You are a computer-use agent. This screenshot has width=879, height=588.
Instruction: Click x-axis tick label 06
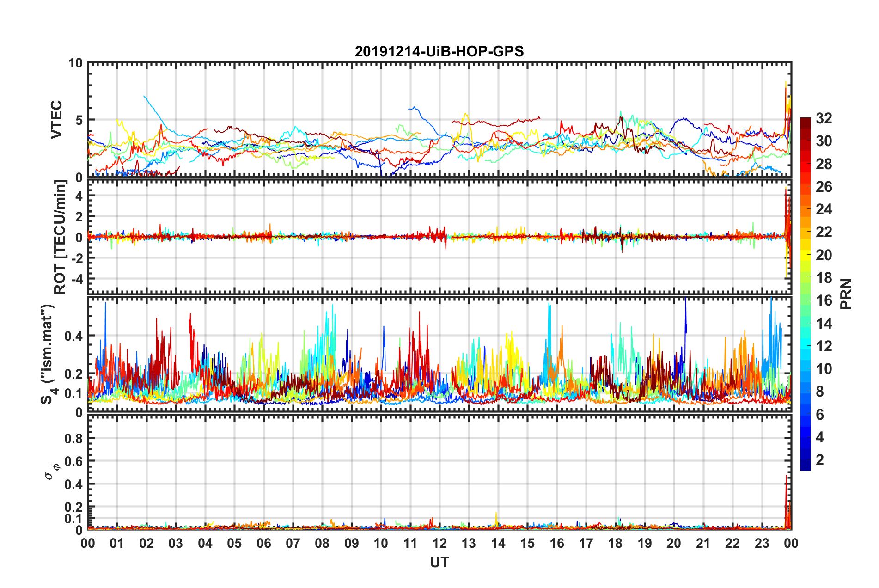[263, 544]
